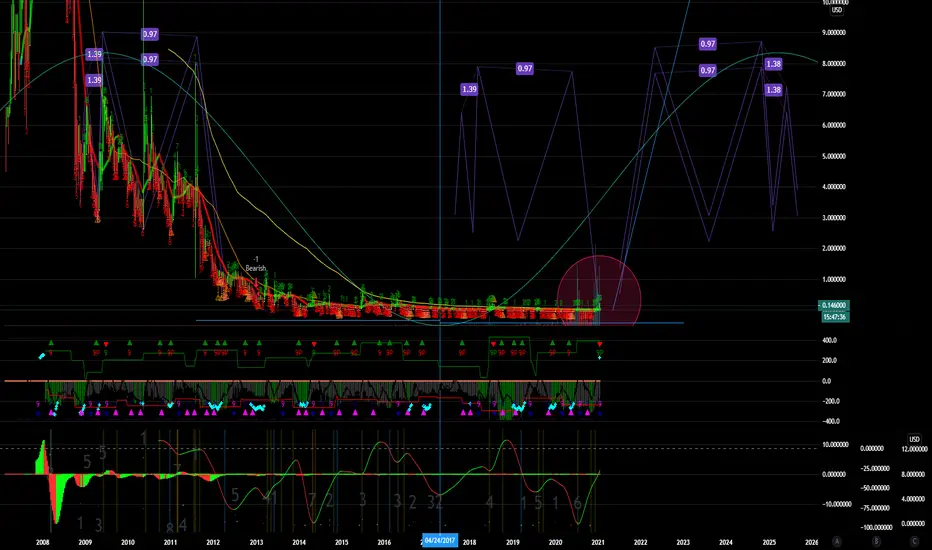
Task: Click the 2021 year label on time axis
Action: click(598, 542)
